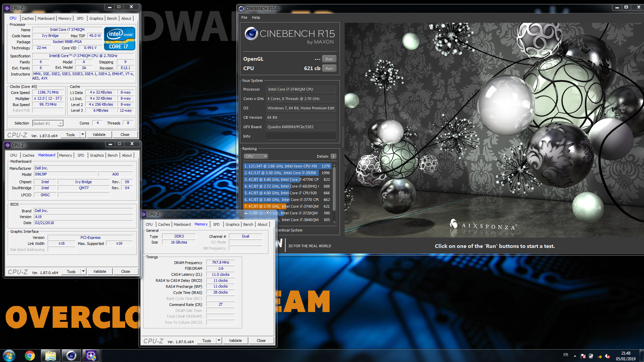
Task: Click CPU-Z icon in Memory window title bar
Action: click(x=144, y=214)
